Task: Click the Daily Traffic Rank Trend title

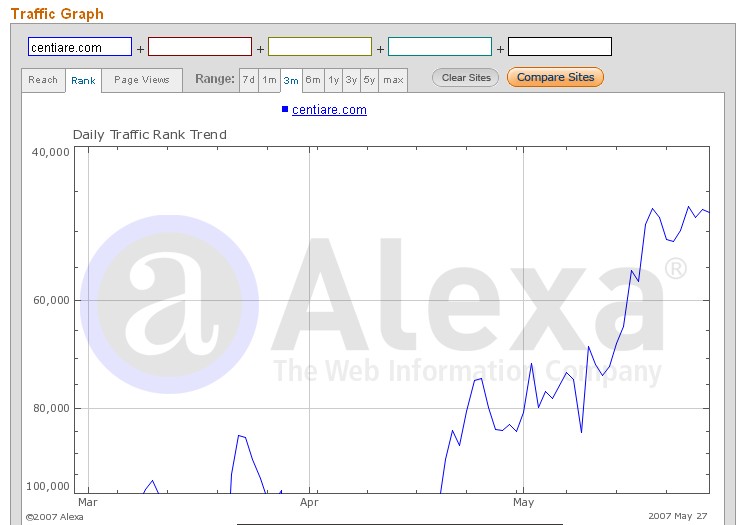Action: click(149, 135)
